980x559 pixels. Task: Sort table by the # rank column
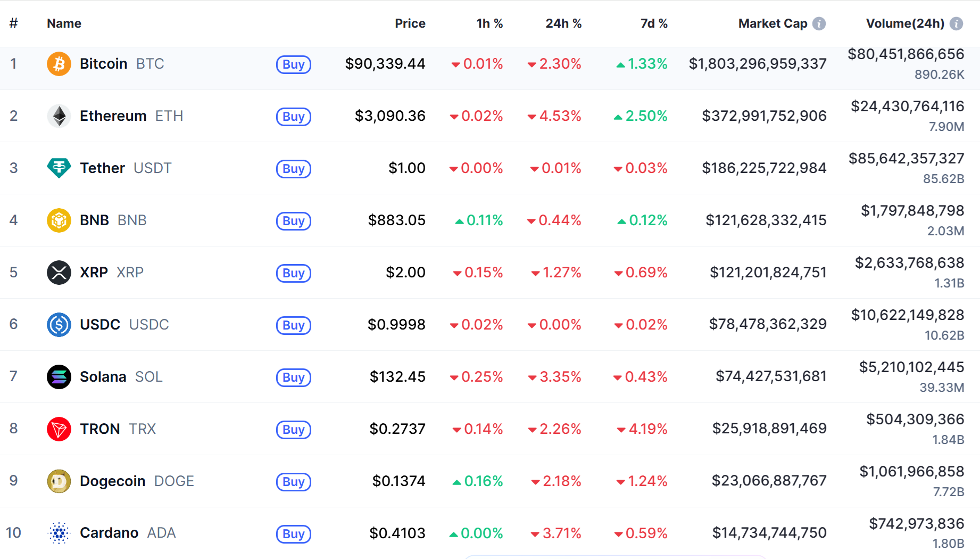pyautogui.click(x=14, y=23)
